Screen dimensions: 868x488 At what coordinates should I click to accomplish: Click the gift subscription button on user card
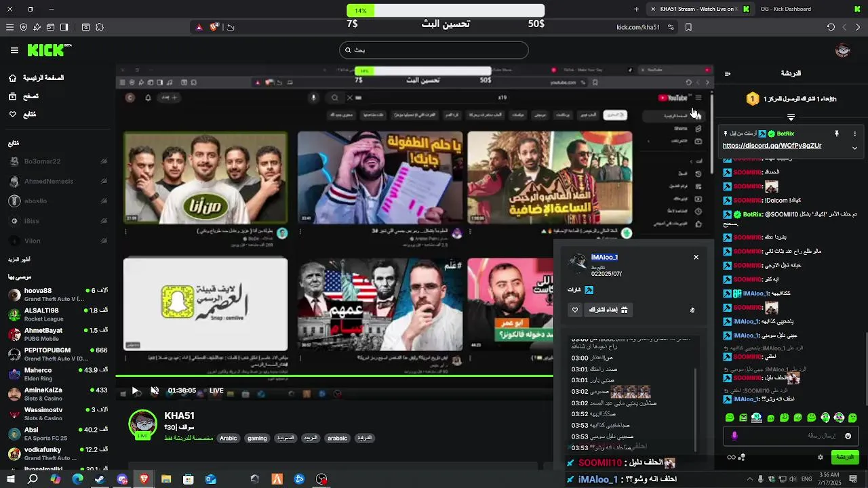point(608,310)
